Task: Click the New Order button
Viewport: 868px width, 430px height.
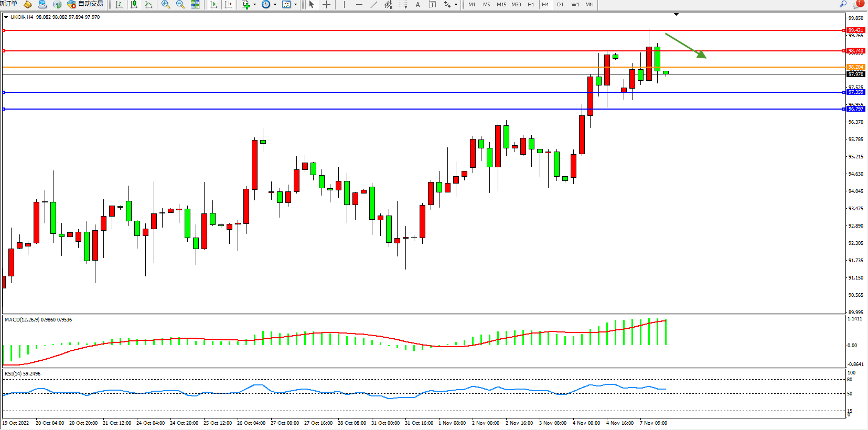Action: 8,4
